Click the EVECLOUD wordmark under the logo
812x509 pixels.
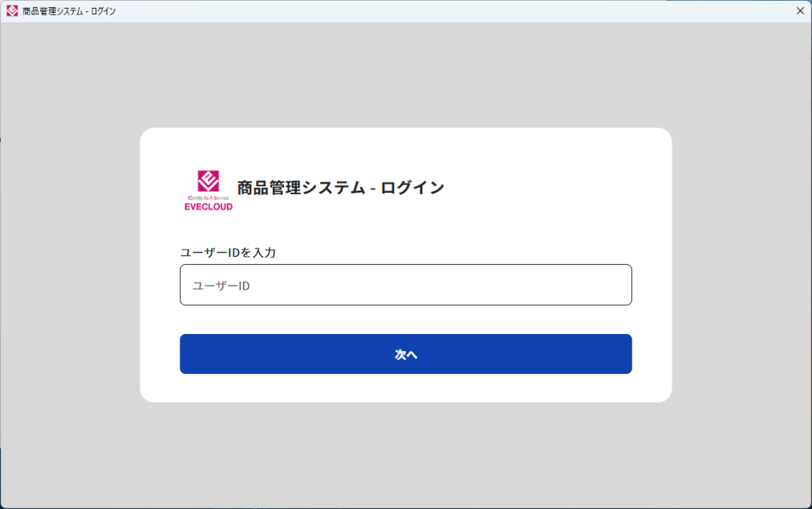(208, 206)
